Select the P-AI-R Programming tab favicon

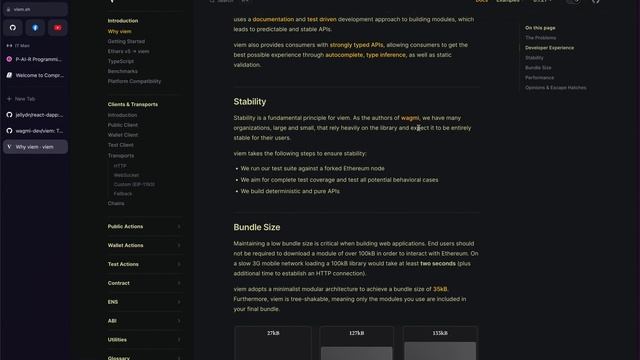pos(9,59)
